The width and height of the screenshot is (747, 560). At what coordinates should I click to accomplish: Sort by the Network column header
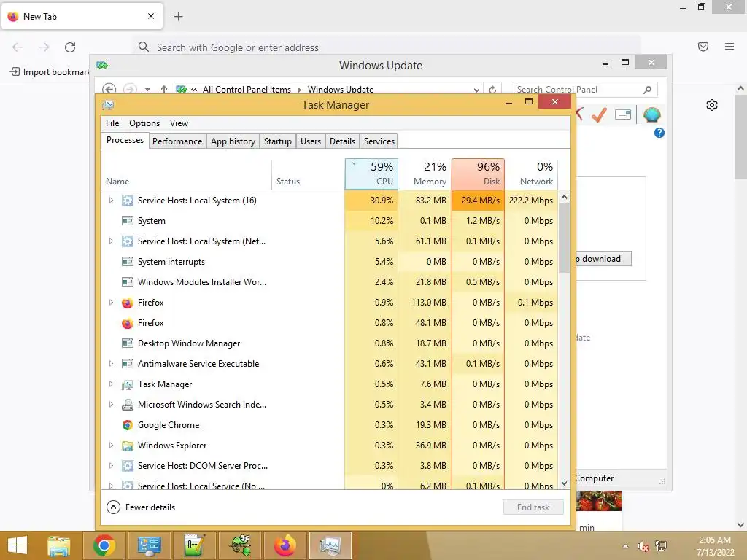[x=531, y=174]
